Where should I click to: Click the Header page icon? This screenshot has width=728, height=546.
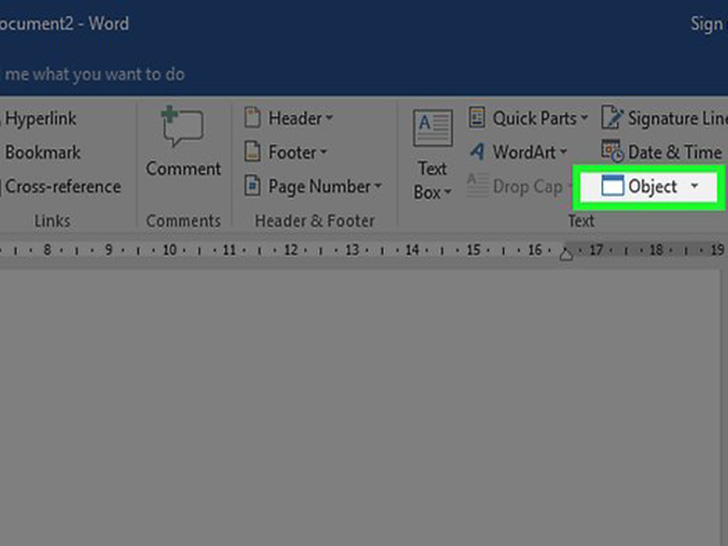point(252,118)
